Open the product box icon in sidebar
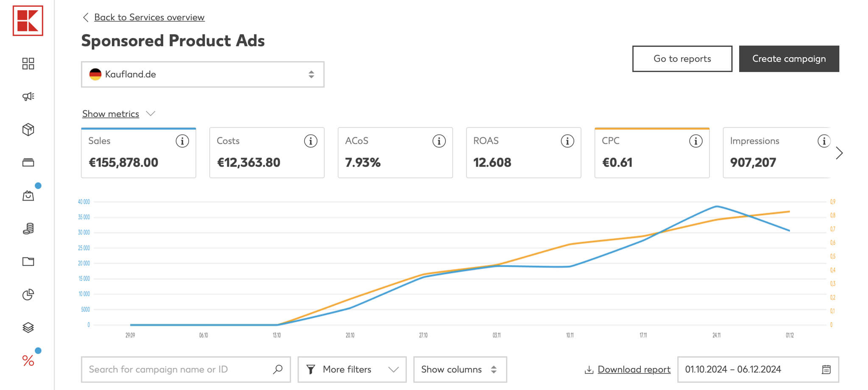Viewport: 868px width, 390px height. 28,129
